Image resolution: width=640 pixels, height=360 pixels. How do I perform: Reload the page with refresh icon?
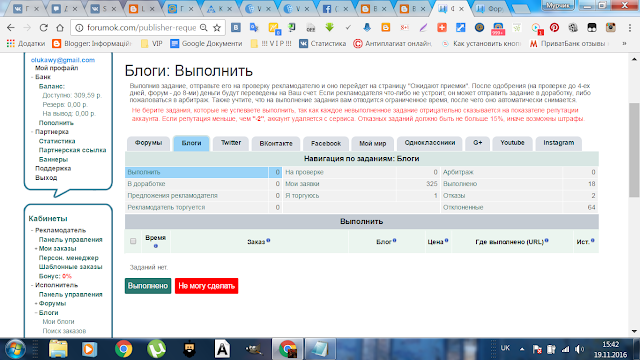tap(43, 28)
